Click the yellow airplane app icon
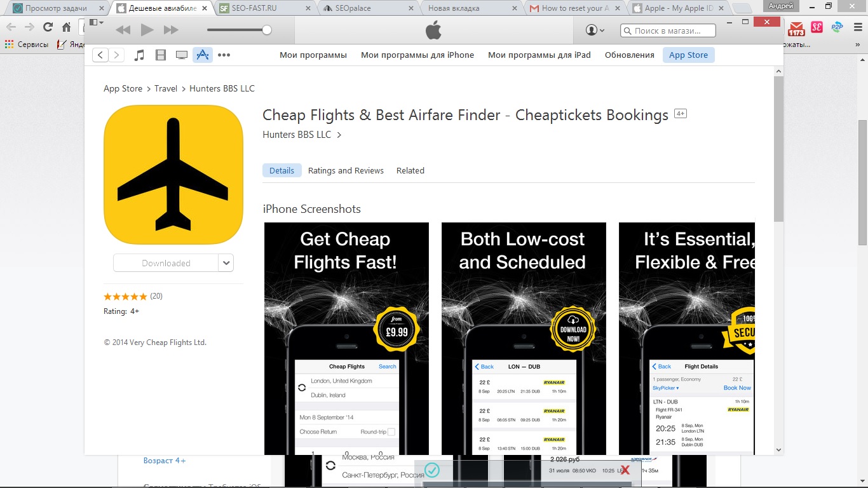Image resolution: width=868 pixels, height=488 pixels. coord(173,175)
